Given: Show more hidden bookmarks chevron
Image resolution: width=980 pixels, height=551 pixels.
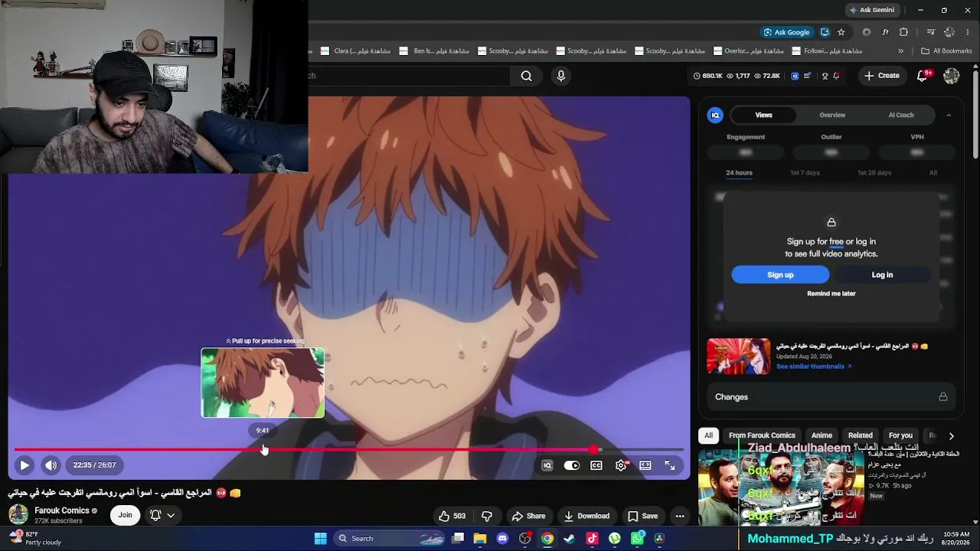Looking at the screenshot, I should pos(900,51).
